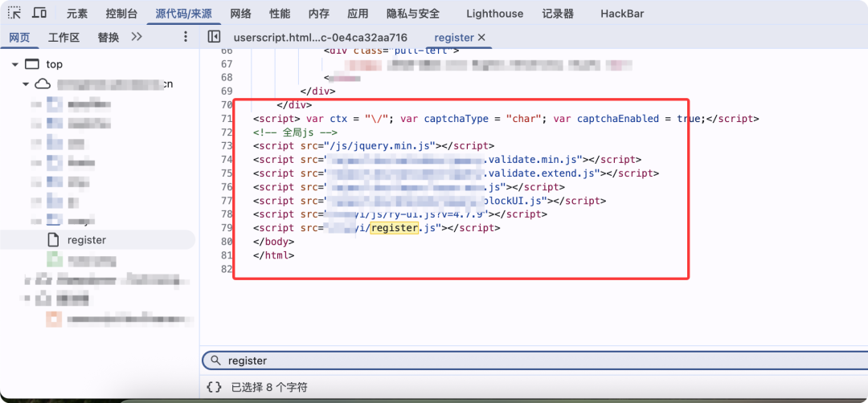Click the blockUI.js script line
The width and height of the screenshot is (868, 403).
(x=429, y=201)
